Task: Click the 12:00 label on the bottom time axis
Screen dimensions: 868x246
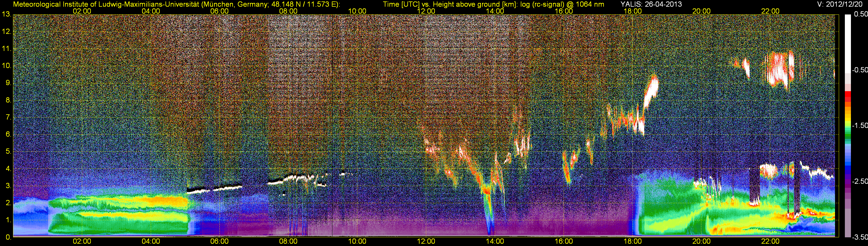Action: coord(426,241)
